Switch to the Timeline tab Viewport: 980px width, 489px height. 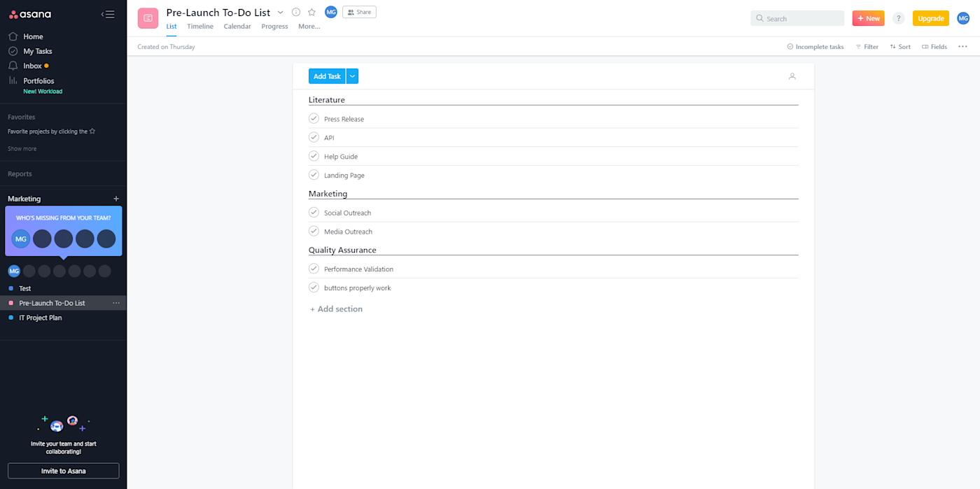pos(200,27)
